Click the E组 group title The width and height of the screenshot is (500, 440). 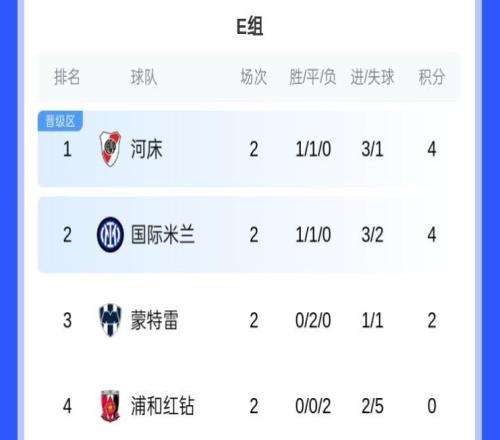(x=250, y=26)
